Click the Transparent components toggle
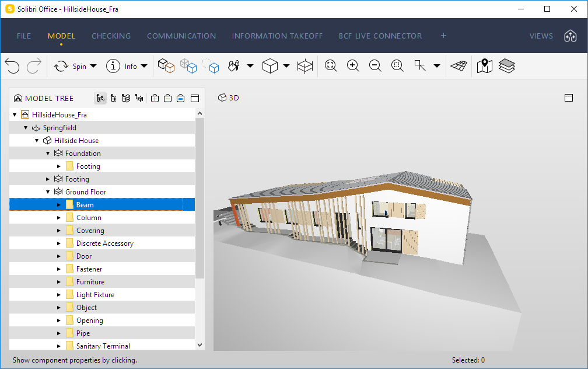The image size is (588, 369). click(x=188, y=66)
